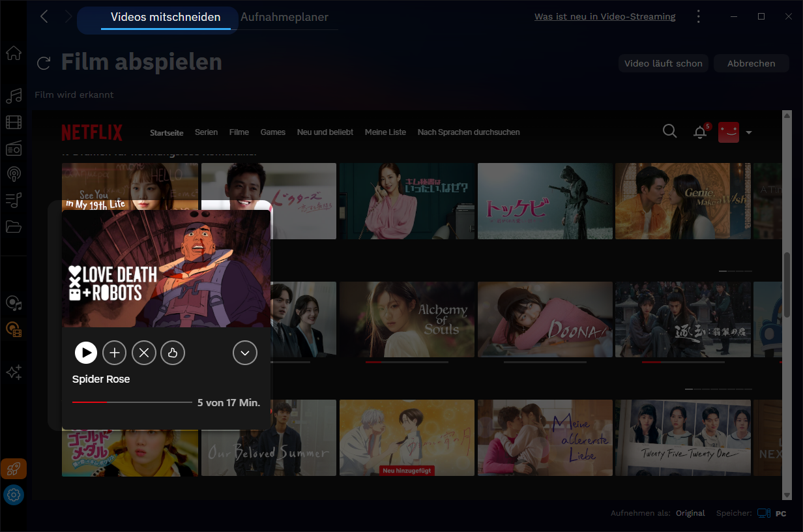Click the Spider Rose episode title
Screen dimensions: 803x532
pyautogui.click(x=101, y=379)
